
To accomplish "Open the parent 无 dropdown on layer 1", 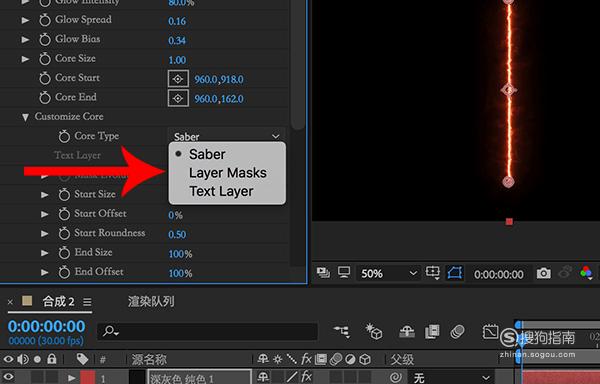I will [x=450, y=378].
